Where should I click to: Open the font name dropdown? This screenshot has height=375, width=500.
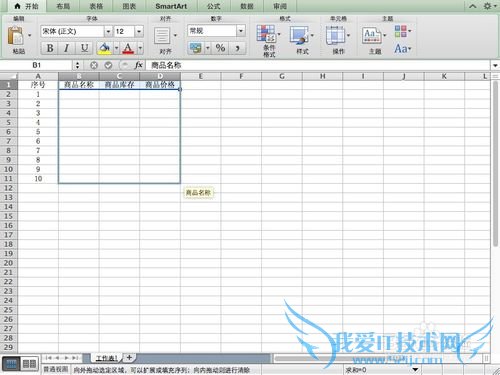[x=108, y=32]
